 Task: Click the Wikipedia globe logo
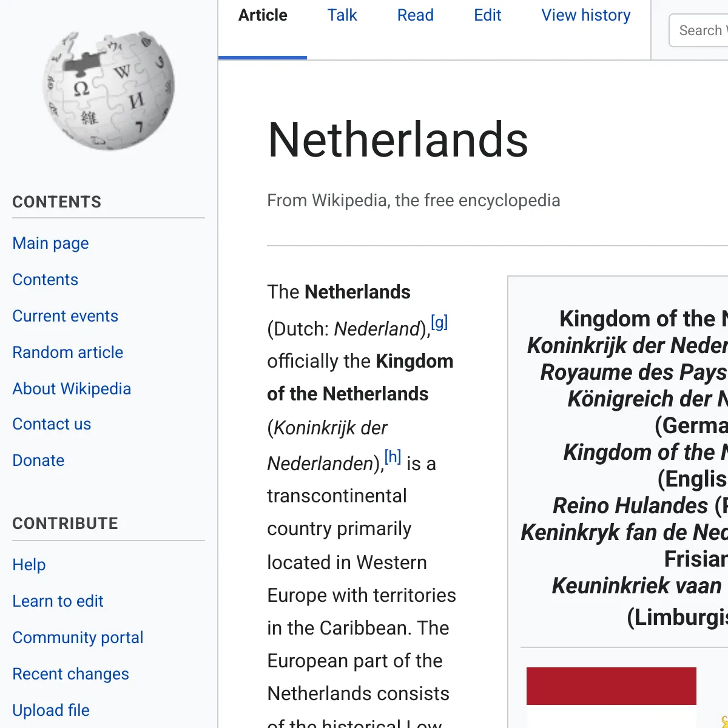coord(109,91)
